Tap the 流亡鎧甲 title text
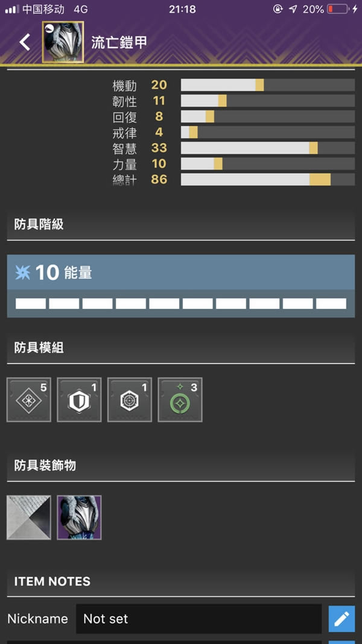Viewport: 362px width, 644px height. coord(119,42)
